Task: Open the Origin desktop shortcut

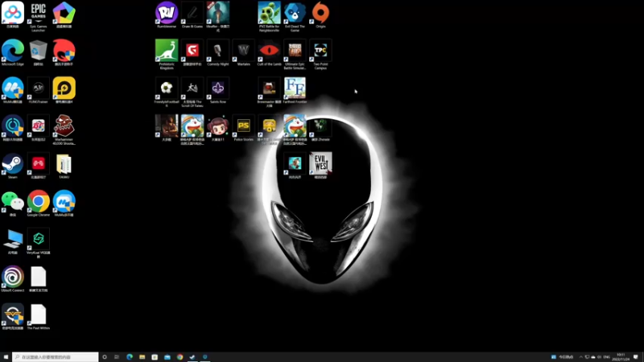Action: click(320, 14)
